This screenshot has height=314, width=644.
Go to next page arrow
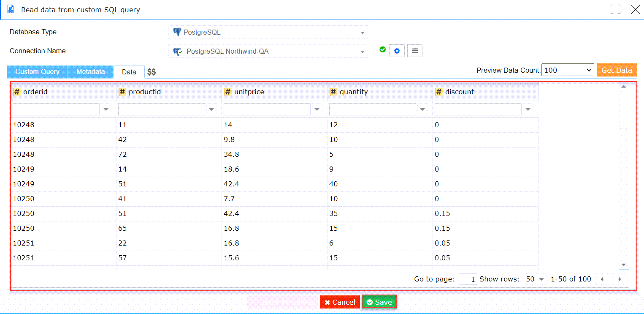coord(620,279)
